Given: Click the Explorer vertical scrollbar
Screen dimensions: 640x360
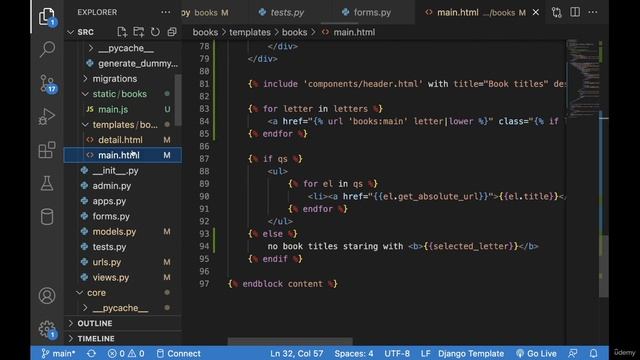Looking at the screenshot, I should click(x=178, y=100).
